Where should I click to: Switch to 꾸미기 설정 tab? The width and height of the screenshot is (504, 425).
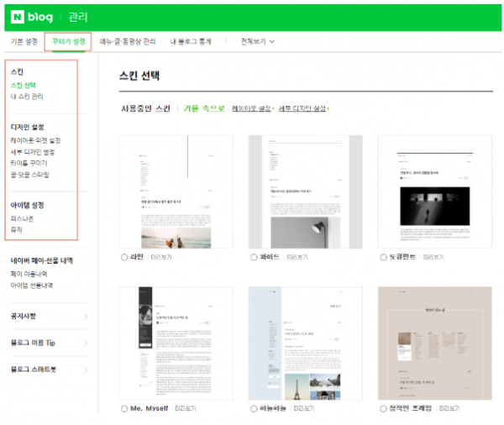pos(69,41)
